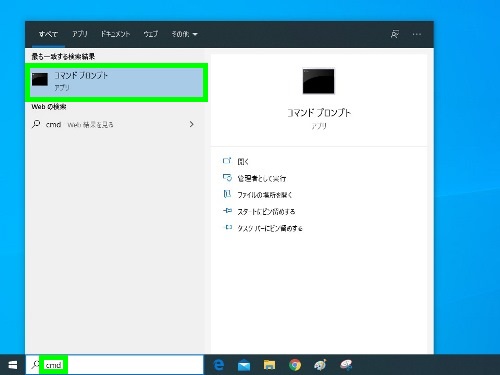Choose 管理者として実行 option

click(262, 178)
